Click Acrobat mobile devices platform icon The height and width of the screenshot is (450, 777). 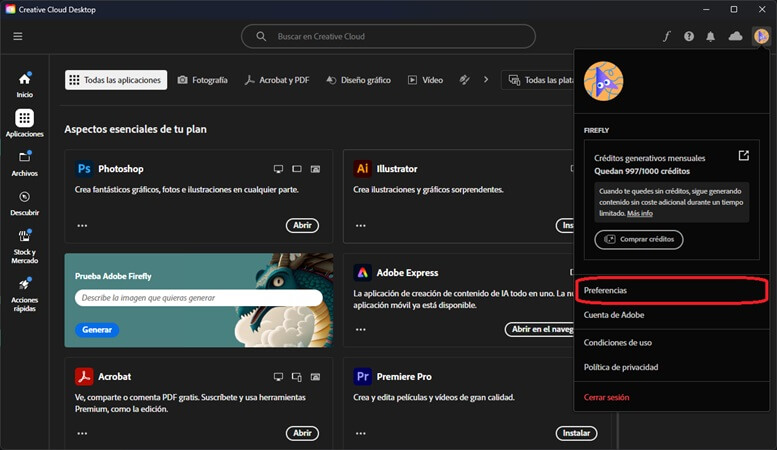297,377
